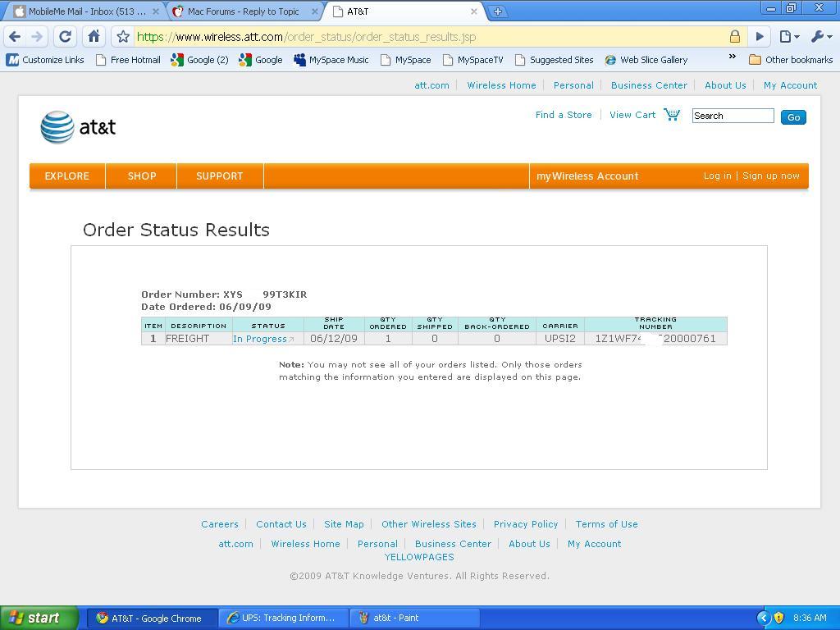Go back with the browser back arrow
Viewport: 840px width, 630px height.
pyautogui.click(x=15, y=36)
